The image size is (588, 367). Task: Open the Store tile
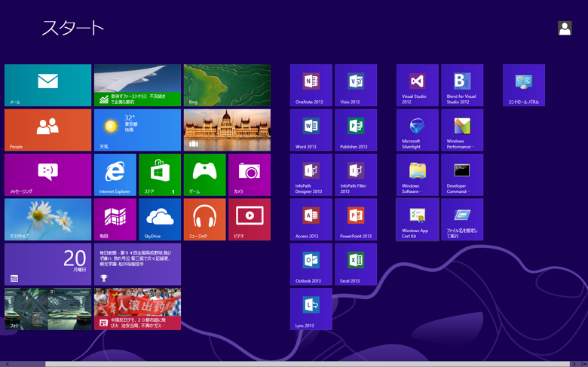click(x=160, y=175)
